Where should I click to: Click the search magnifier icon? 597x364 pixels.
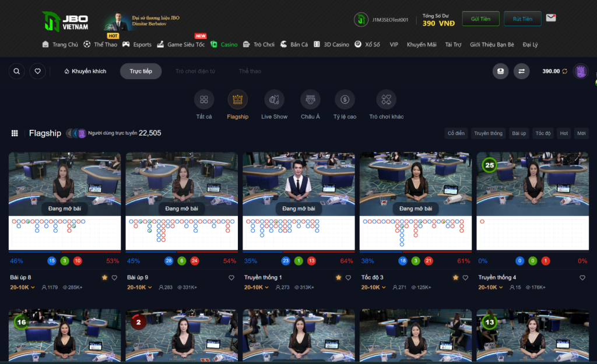17,71
